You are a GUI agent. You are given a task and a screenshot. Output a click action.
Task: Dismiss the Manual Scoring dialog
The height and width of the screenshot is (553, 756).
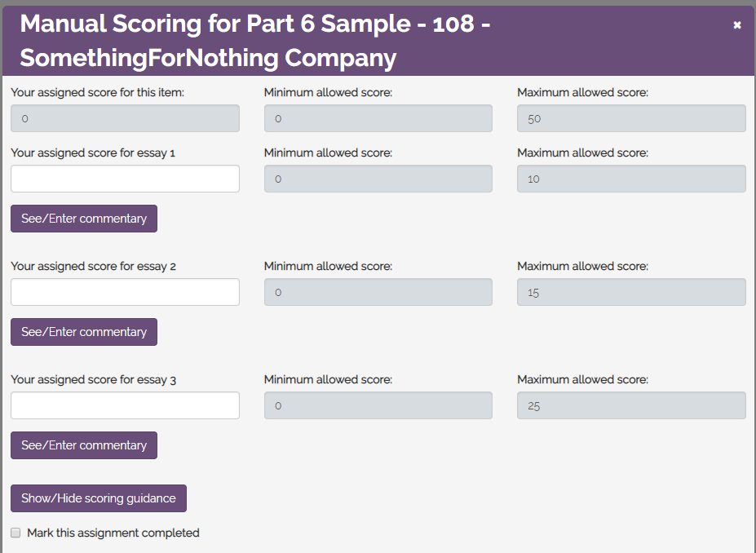pyautogui.click(x=736, y=24)
